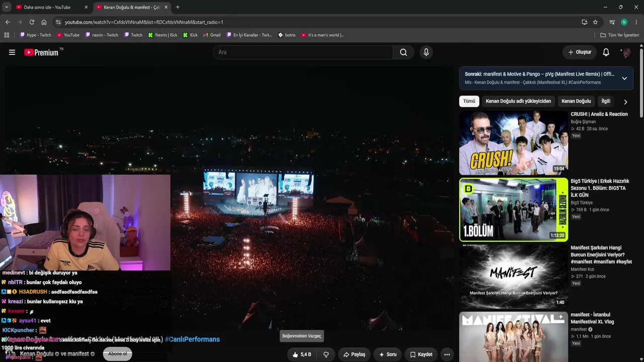The height and width of the screenshot is (362, 644).
Task: Subscribe using the Abone ol button
Action: coord(118,354)
